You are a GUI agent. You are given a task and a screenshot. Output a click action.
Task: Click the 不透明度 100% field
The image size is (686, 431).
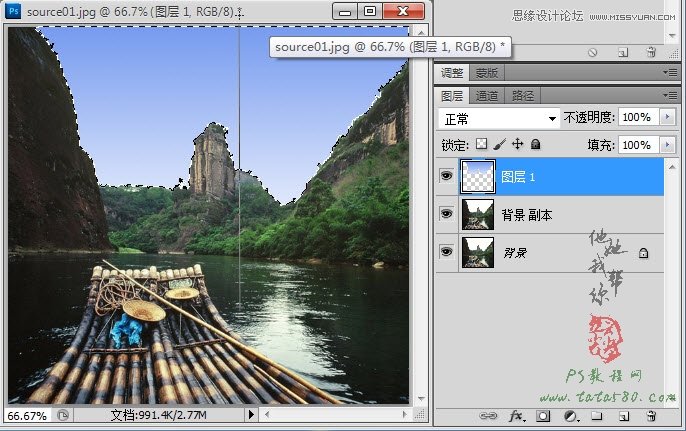638,117
